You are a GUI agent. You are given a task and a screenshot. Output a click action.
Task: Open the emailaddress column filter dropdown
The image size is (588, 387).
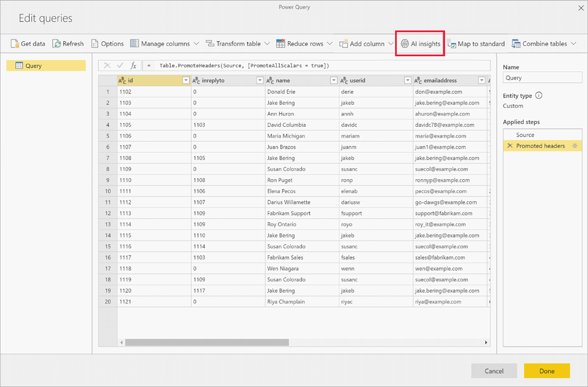482,80
